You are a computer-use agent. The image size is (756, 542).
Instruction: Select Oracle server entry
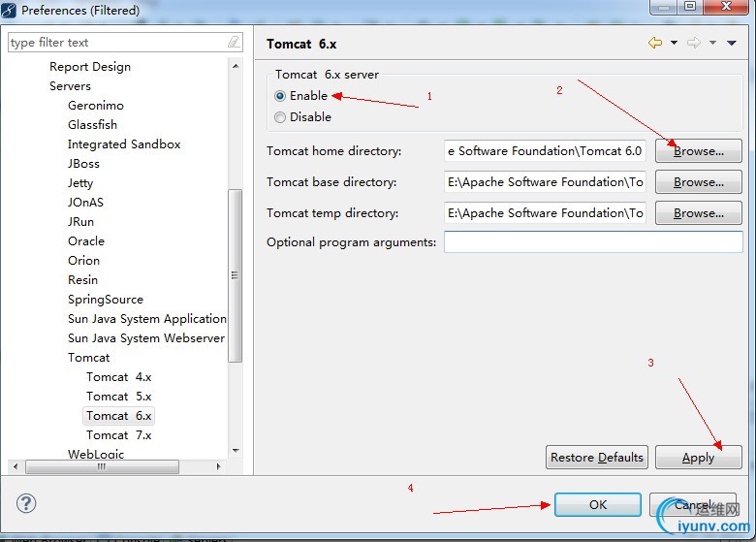86,241
